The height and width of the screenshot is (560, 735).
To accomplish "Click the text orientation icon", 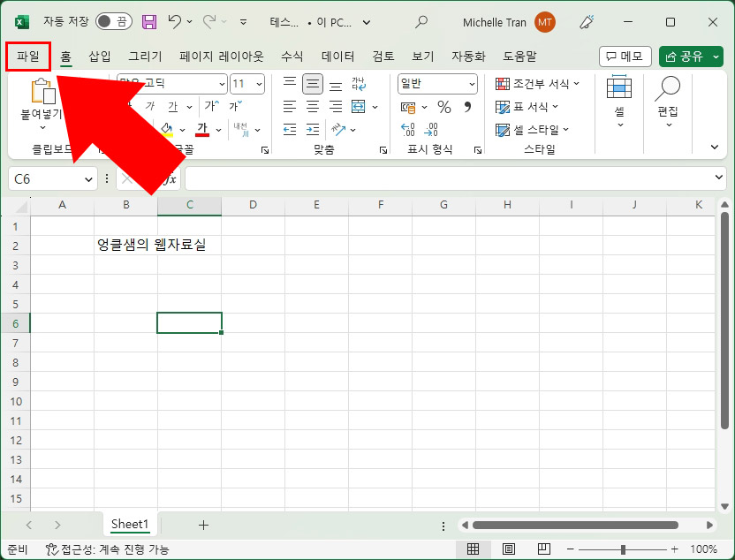I will 338,129.
